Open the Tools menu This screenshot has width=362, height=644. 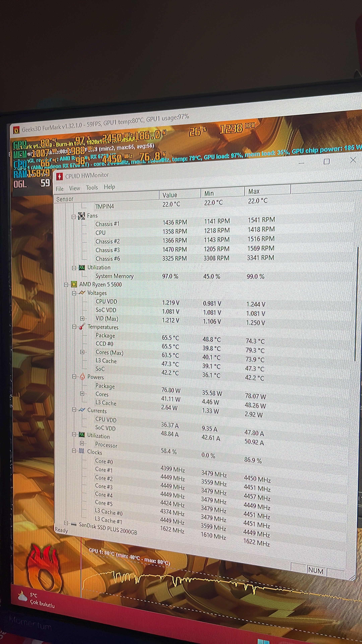(x=92, y=187)
